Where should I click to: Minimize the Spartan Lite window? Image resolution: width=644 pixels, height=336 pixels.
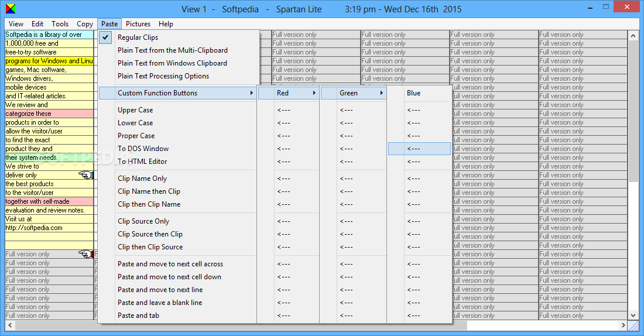pyautogui.click(x=590, y=7)
